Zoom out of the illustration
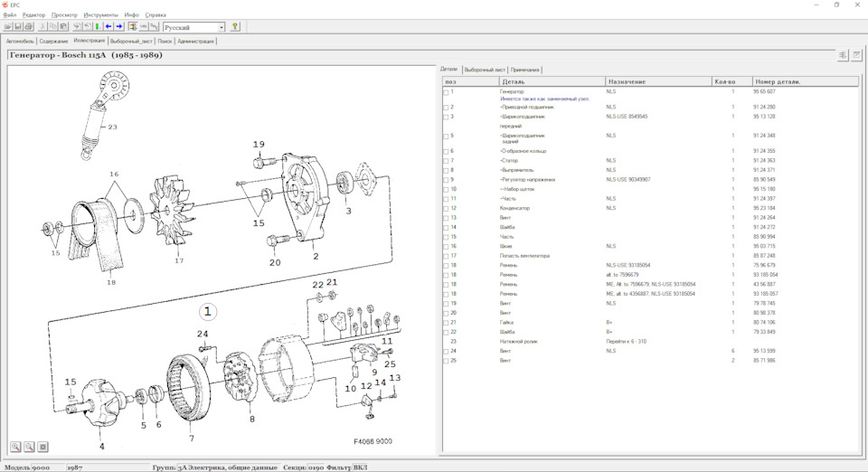This screenshot has height=472, width=868. (29, 447)
